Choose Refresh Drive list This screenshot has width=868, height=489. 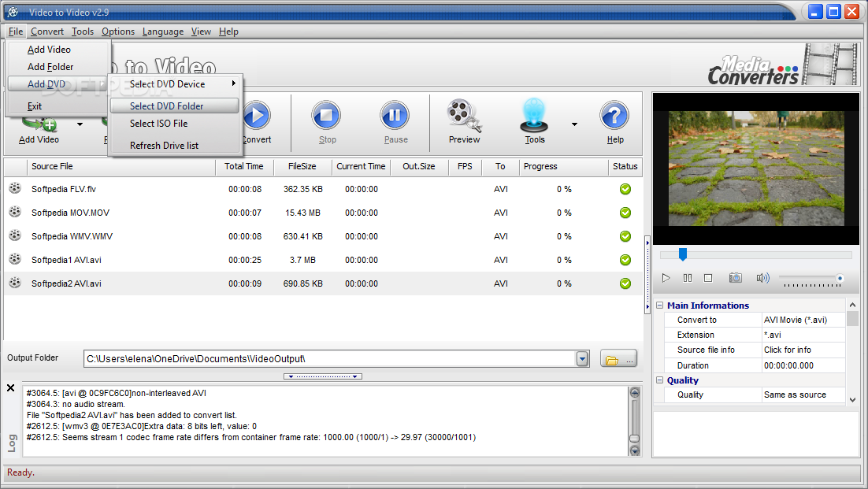(x=174, y=146)
